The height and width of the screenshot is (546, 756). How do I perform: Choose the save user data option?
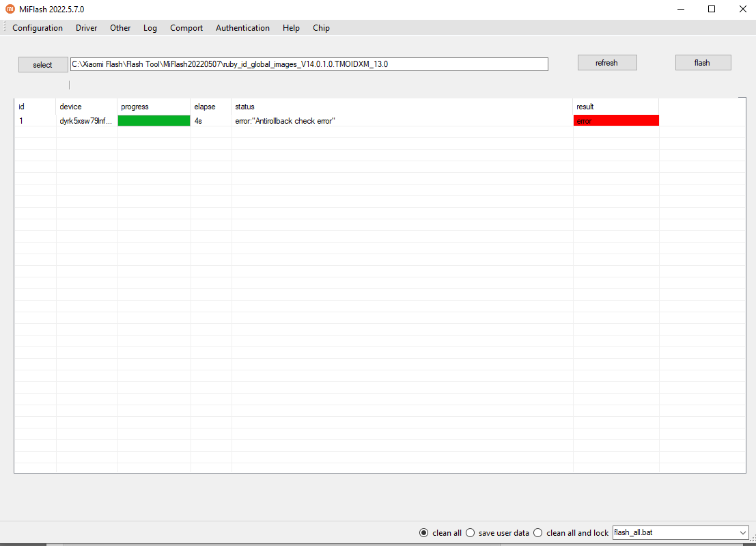click(x=471, y=533)
